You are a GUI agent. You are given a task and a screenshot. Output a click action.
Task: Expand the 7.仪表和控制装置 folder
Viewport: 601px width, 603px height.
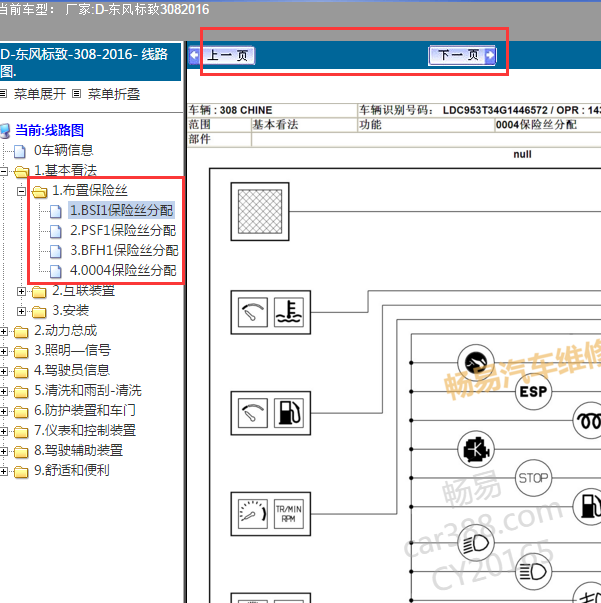coord(3,431)
